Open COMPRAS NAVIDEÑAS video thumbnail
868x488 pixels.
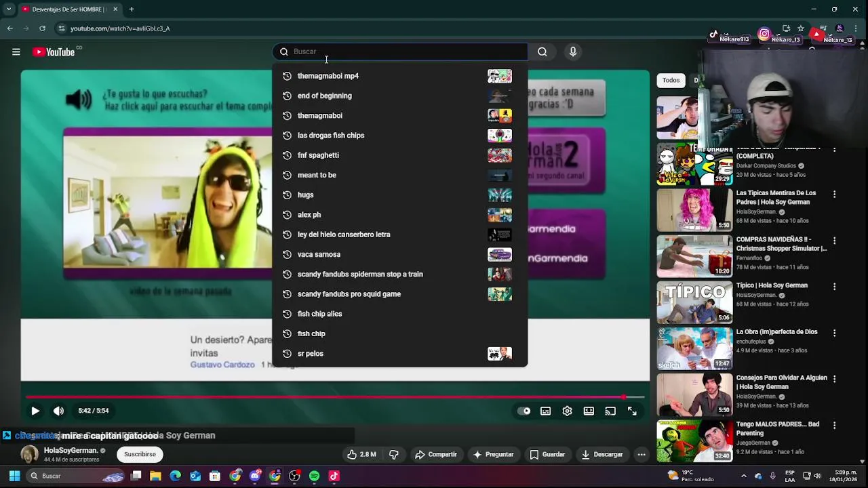pos(694,256)
